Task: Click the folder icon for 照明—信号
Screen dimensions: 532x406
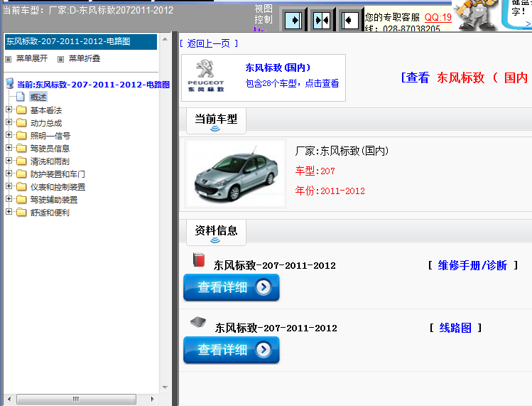Action: click(21, 135)
